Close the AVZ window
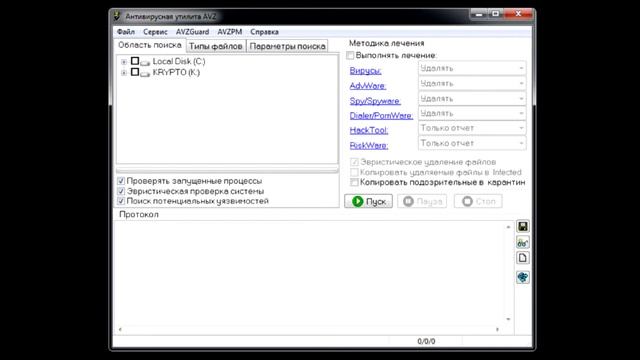Screen dimensions: 640x360 (518, 14)
